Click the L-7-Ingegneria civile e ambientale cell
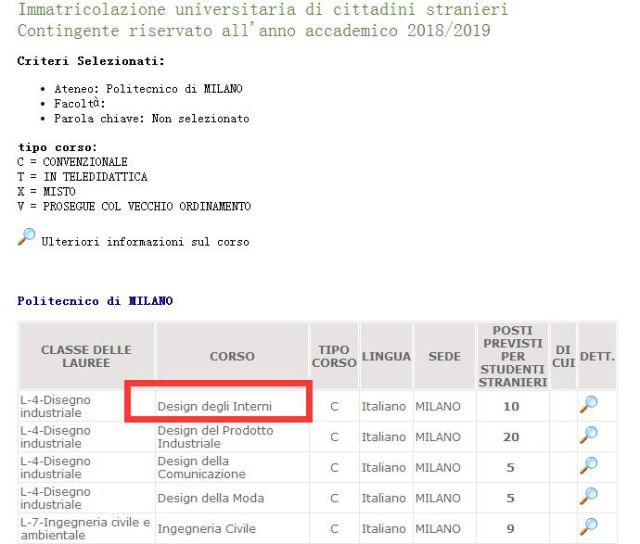This screenshot has height=544, width=640. (x=86, y=529)
